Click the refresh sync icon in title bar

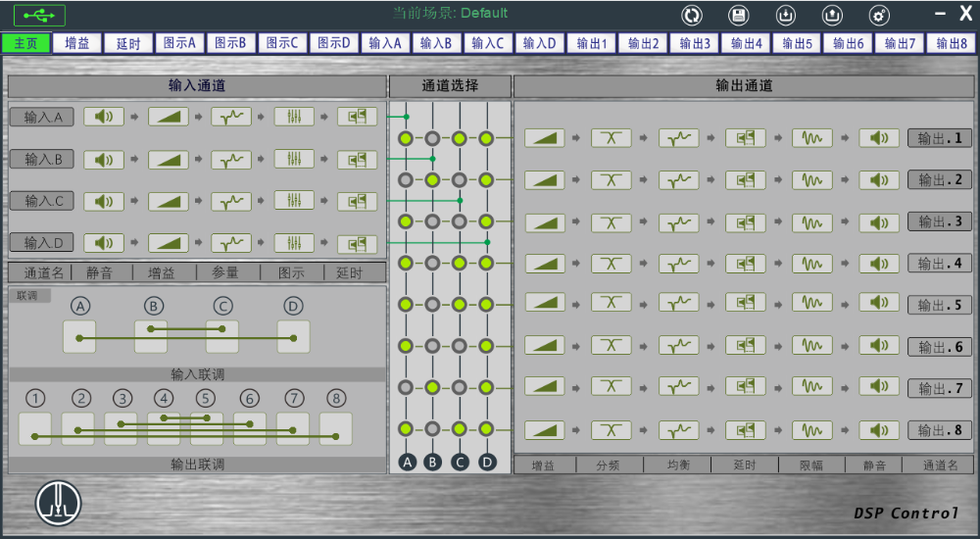pos(692,15)
